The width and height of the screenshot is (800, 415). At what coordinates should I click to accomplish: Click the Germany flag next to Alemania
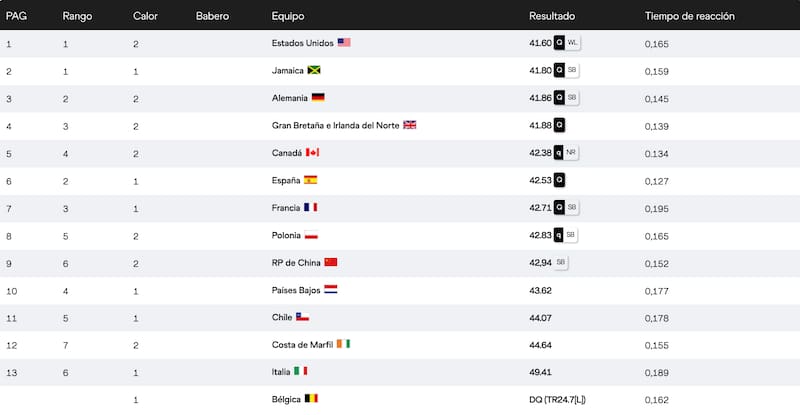point(318,97)
